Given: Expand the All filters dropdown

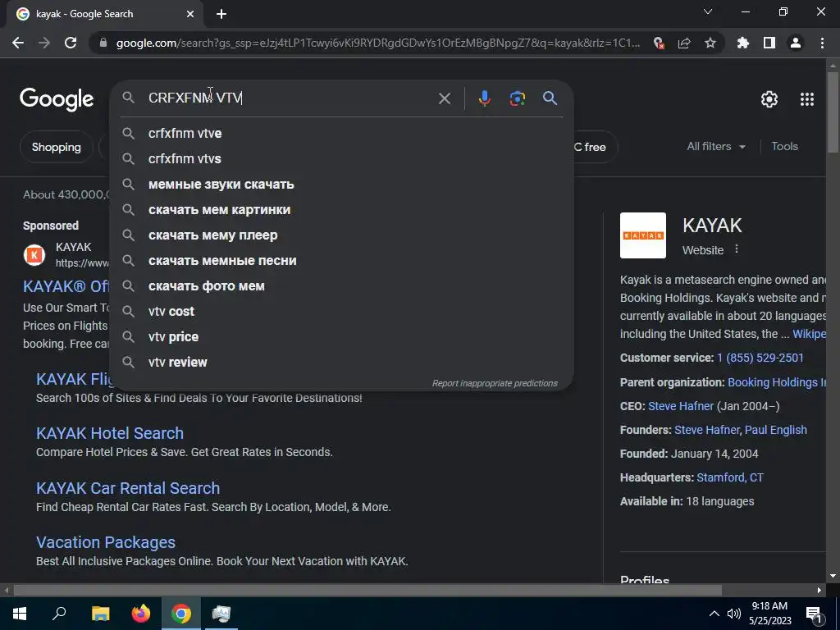Looking at the screenshot, I should coord(715,146).
